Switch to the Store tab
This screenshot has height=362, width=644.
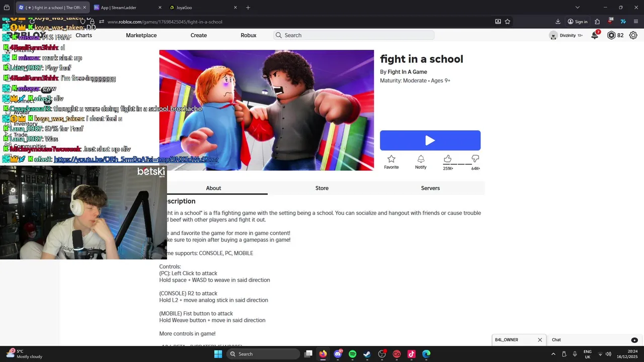[x=322, y=188]
